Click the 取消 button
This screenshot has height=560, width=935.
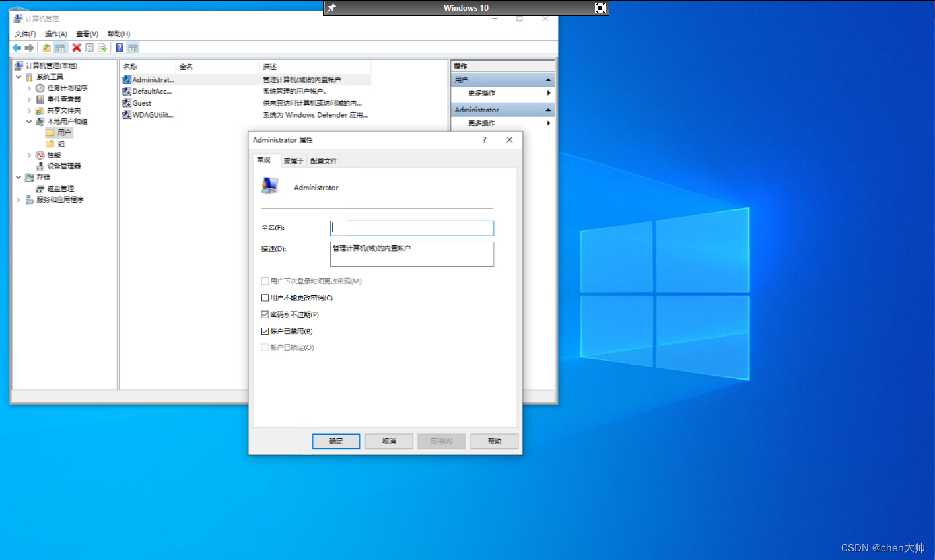coord(389,441)
